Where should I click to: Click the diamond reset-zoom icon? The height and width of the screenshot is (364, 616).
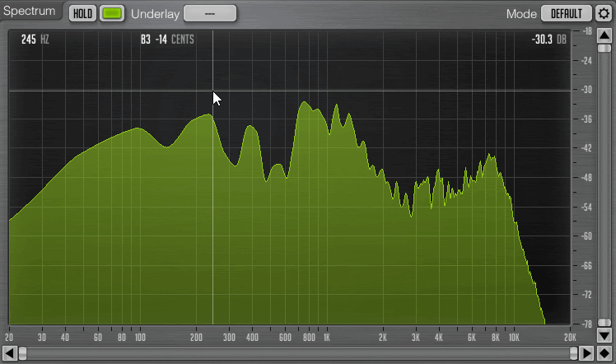tap(604, 353)
